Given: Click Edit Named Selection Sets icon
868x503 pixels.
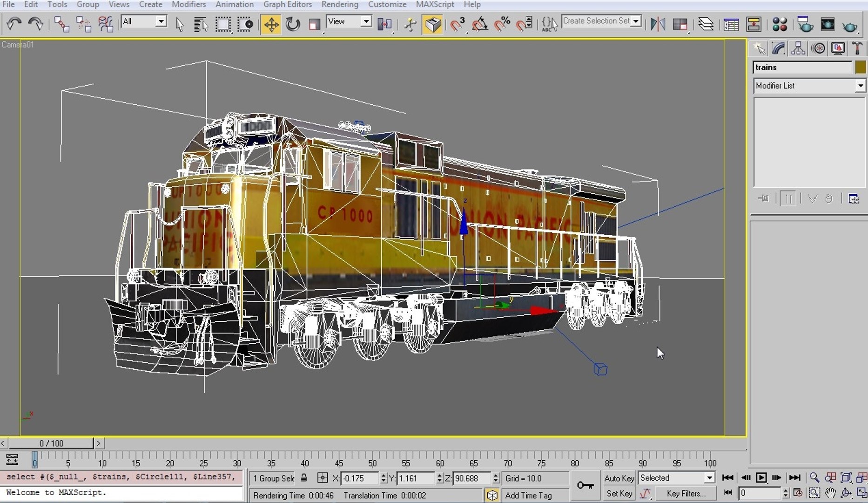Looking at the screenshot, I should [x=549, y=24].
